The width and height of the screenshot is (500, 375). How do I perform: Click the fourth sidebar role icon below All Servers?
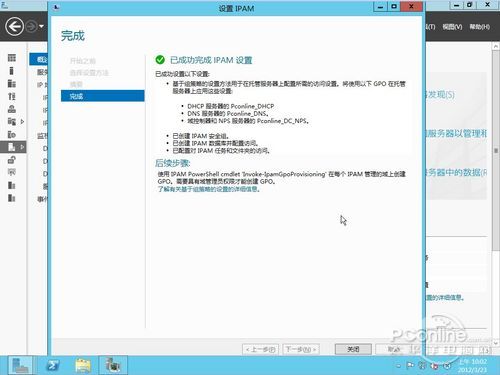point(12,96)
